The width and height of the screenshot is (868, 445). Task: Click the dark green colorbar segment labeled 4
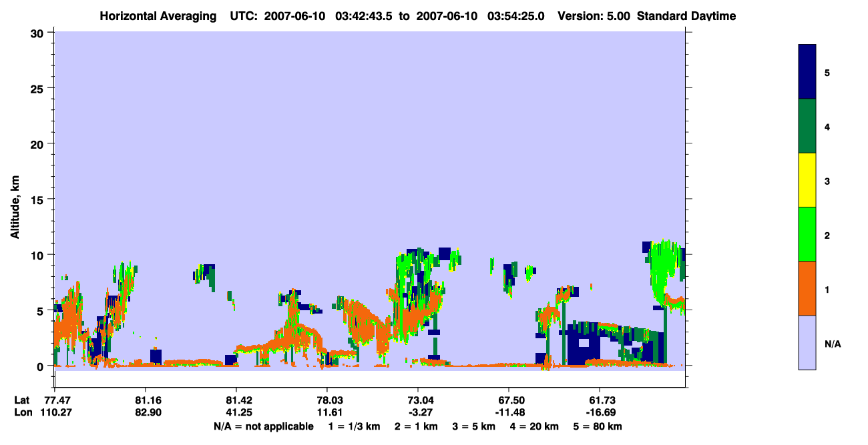coord(807,126)
